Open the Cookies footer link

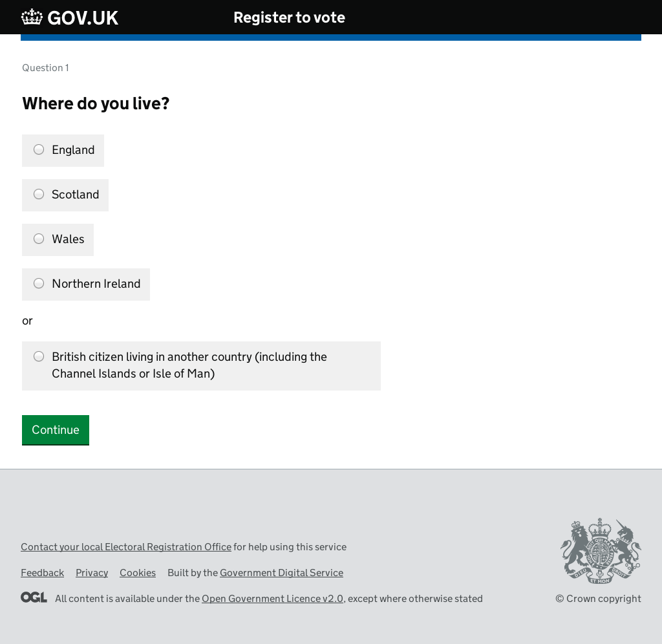(138, 573)
